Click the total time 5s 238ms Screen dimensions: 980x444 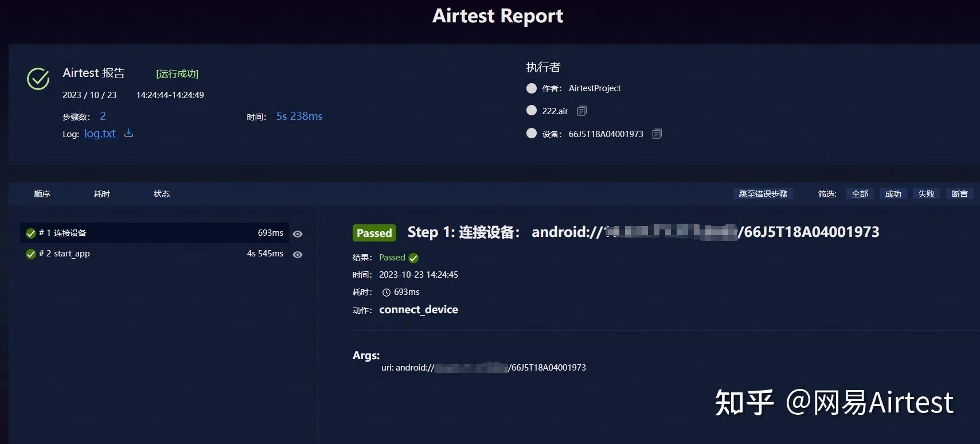[x=299, y=116]
